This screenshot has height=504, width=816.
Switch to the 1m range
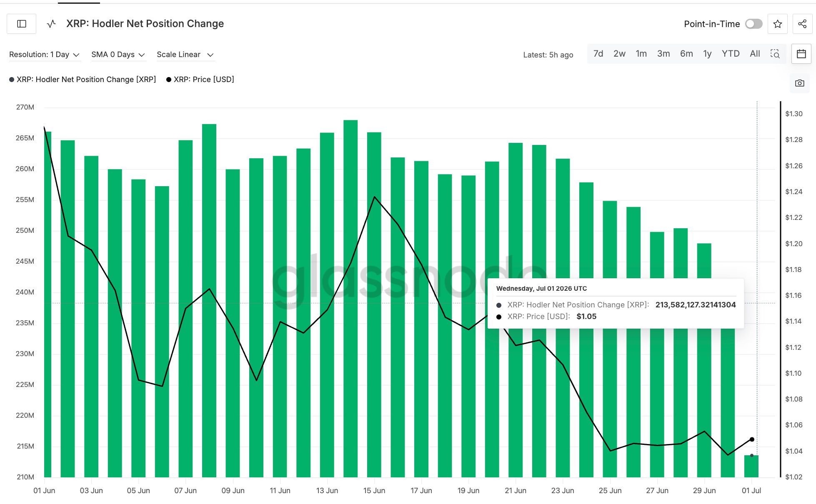point(641,54)
